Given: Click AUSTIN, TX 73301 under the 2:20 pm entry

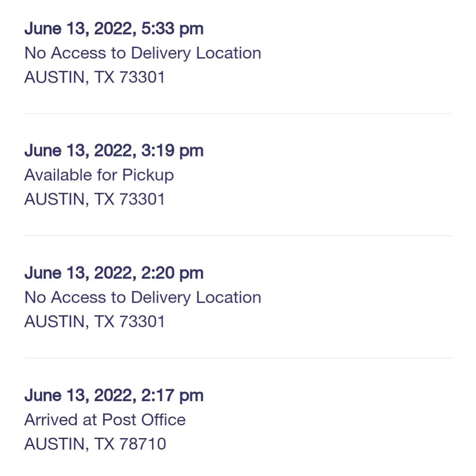Looking at the screenshot, I should 94,322.
